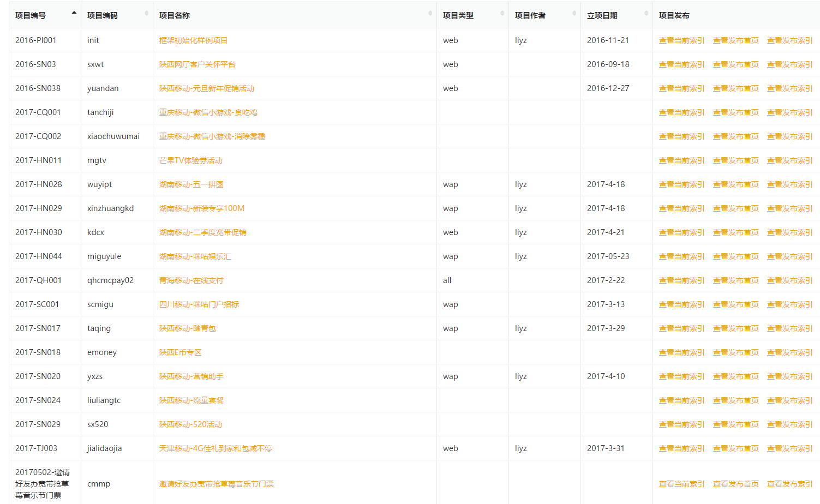The height and width of the screenshot is (504, 820).
Task: Open project 天津移动-4G佳礼到家和包减不停
Action: tap(216, 448)
